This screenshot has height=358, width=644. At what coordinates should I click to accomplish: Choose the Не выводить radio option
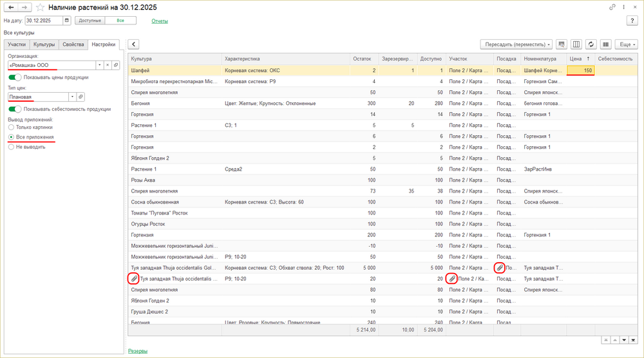pos(11,147)
